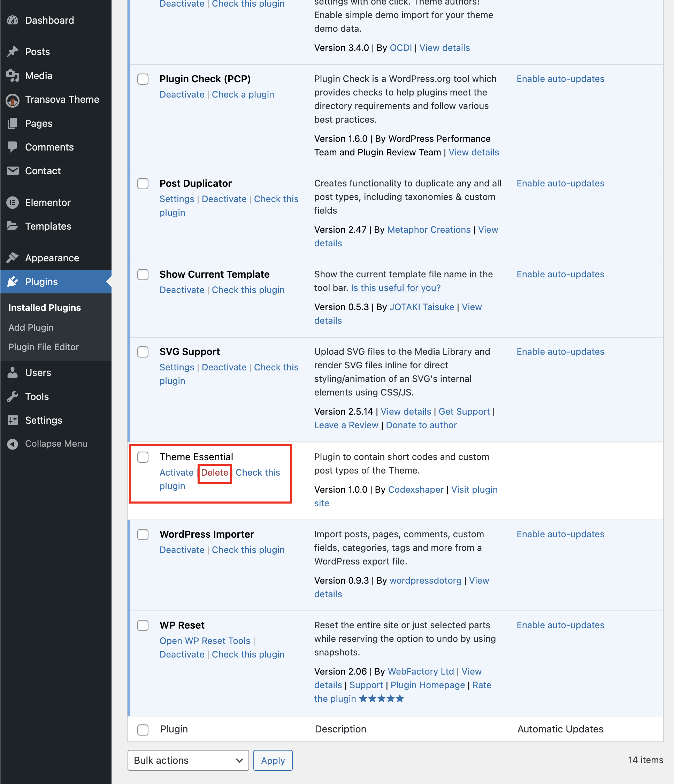Click the Comments bubble icon
Viewport: 674px width, 784px height.
click(13, 147)
